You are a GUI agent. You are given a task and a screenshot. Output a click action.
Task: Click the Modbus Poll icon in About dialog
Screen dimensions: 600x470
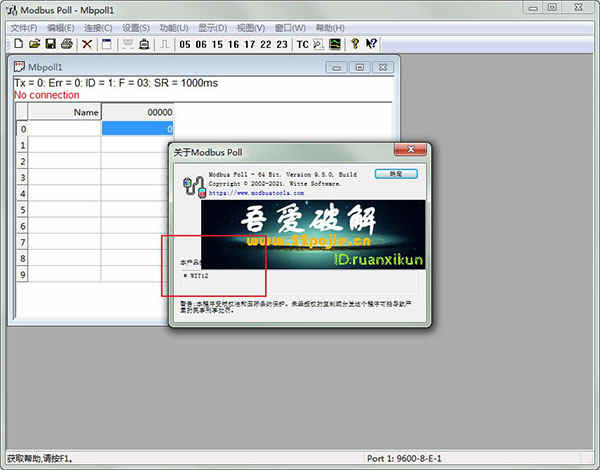[x=194, y=186]
